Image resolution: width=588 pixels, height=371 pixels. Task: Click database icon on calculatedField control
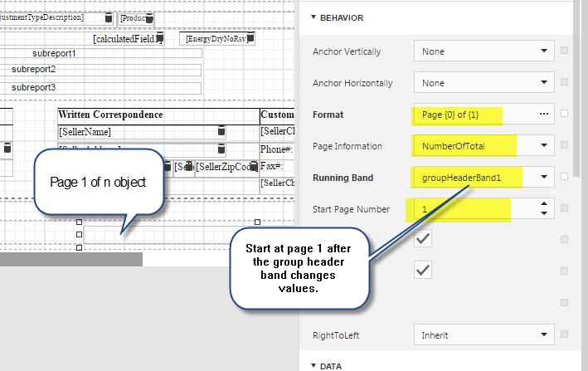pos(160,38)
